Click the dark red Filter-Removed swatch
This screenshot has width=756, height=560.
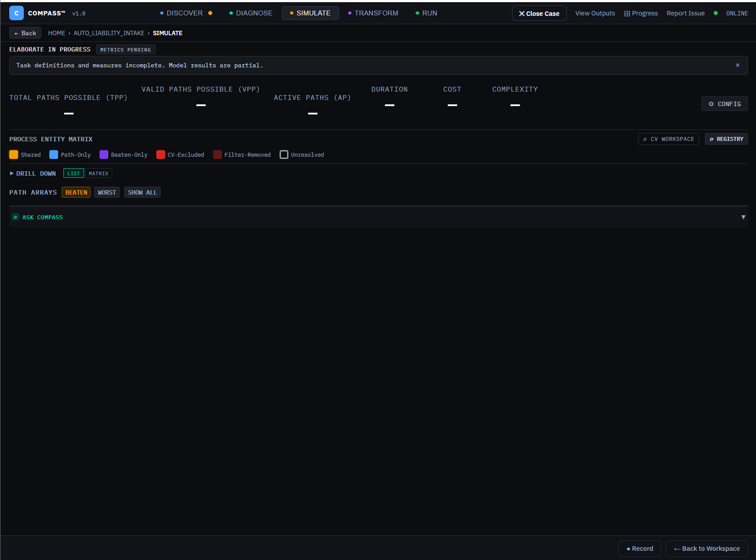point(218,155)
